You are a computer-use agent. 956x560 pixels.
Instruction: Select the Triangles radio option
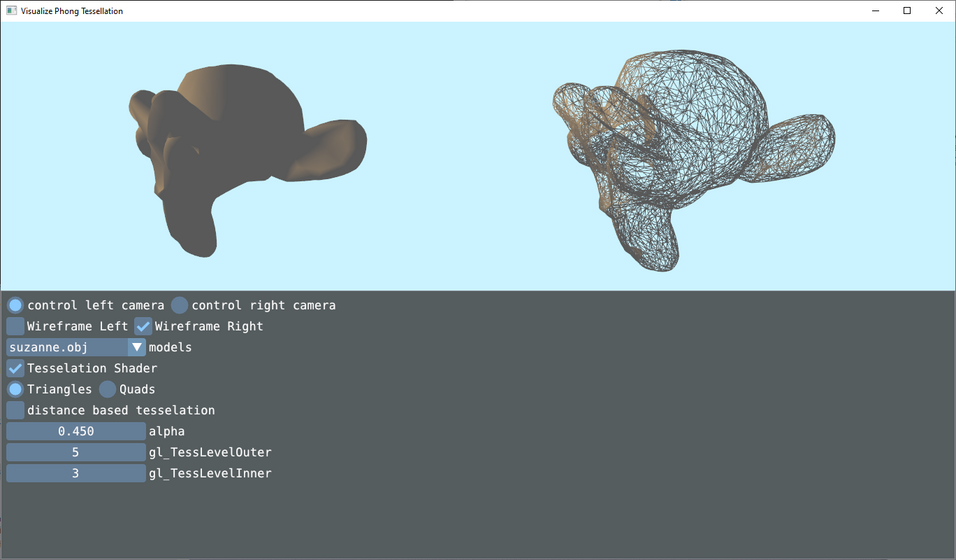pos(16,389)
